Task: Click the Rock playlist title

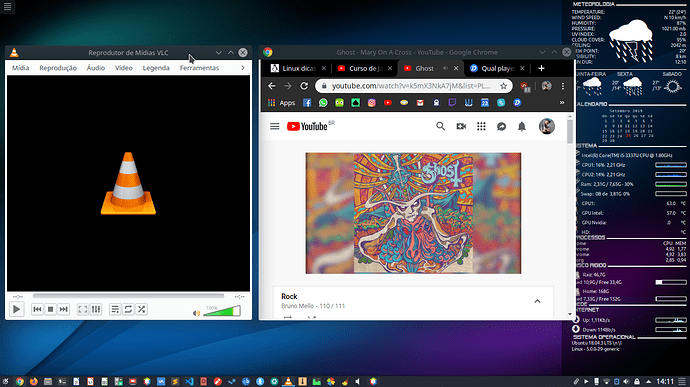Action: [x=289, y=297]
